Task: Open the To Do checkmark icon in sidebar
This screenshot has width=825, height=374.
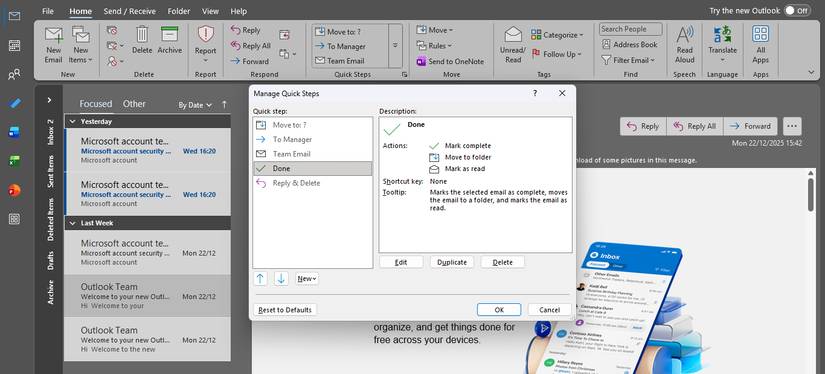Action: click(x=15, y=103)
